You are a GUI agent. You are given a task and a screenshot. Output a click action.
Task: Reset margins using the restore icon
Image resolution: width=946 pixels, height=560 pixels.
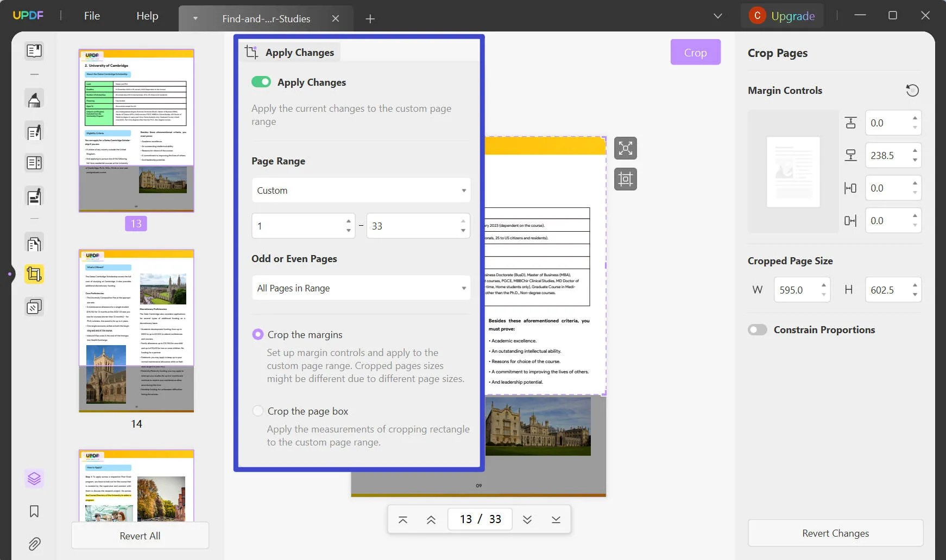[913, 90]
